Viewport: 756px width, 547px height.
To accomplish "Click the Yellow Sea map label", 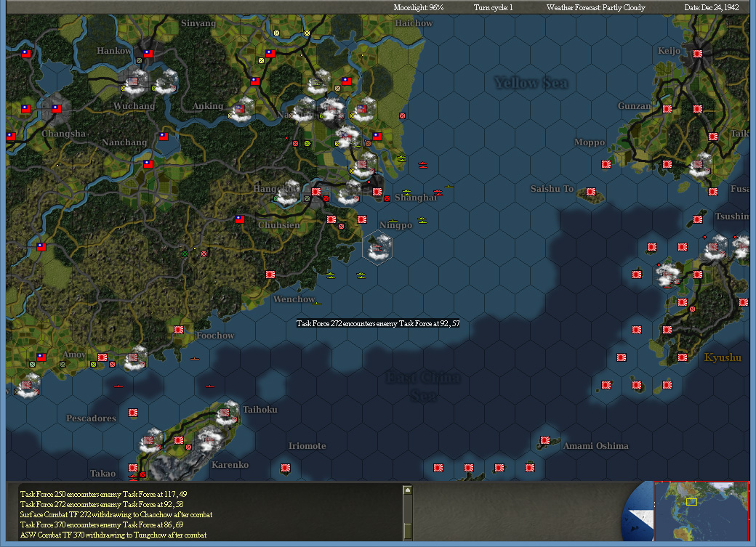I will pos(531,83).
